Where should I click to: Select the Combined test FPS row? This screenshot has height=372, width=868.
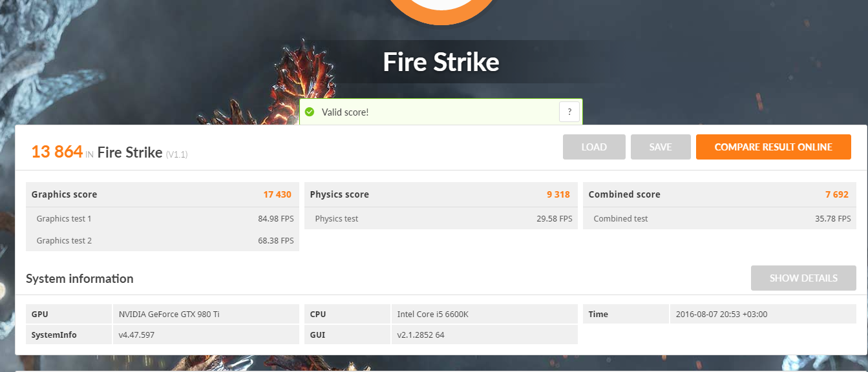coord(719,218)
